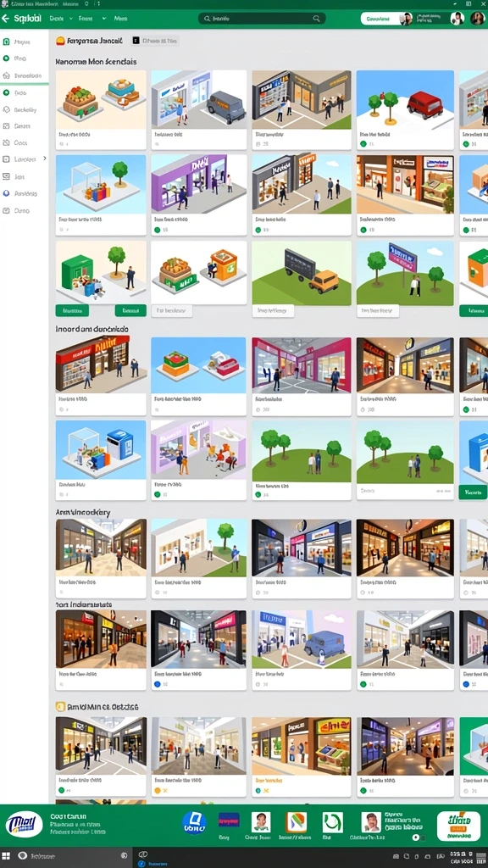
Task: Open the third header menu item without a chevron
Action: click(x=120, y=19)
